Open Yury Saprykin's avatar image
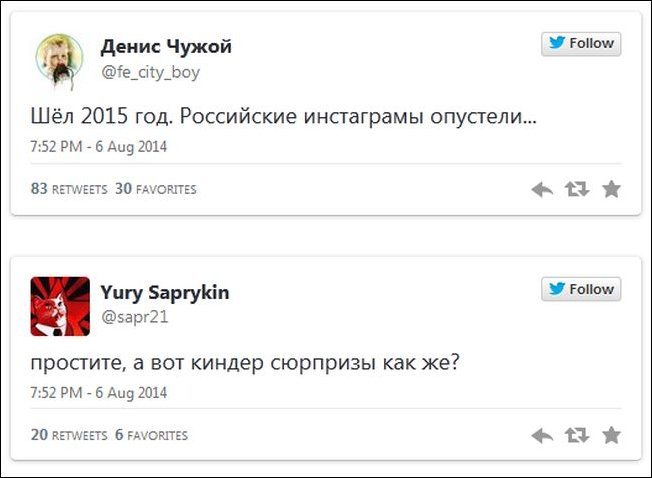652x478 pixels. [x=60, y=305]
